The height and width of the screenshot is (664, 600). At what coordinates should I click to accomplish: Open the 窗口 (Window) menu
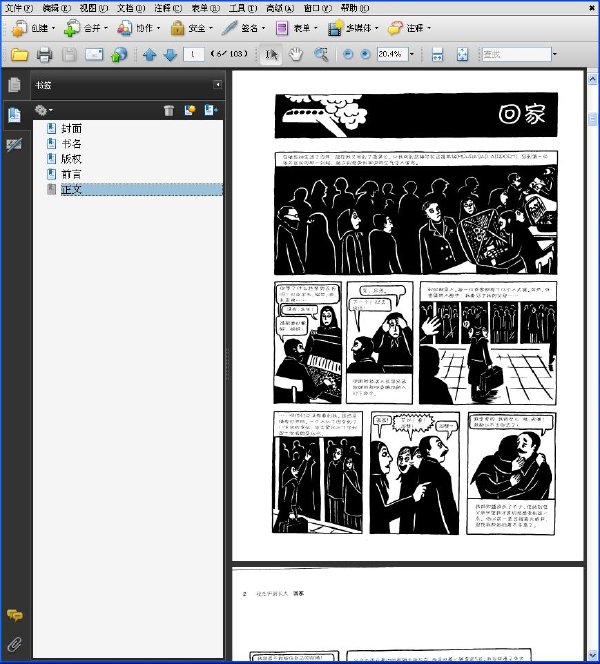point(318,8)
